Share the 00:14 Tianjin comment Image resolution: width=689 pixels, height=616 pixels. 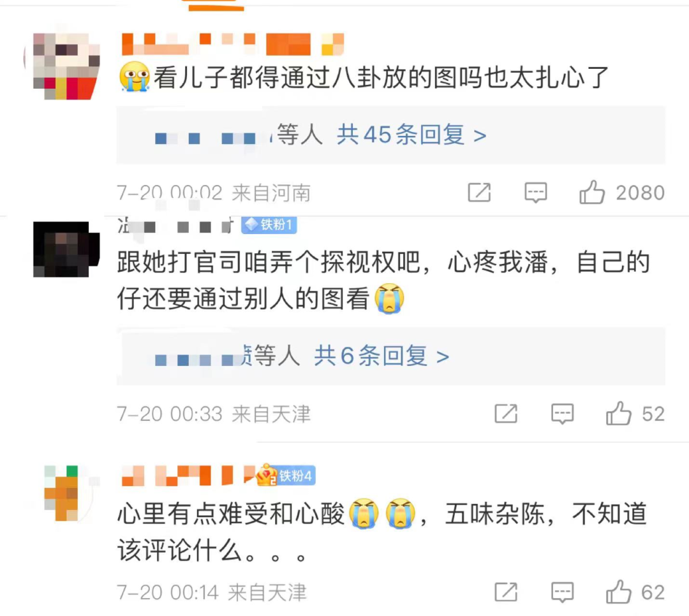tap(506, 592)
